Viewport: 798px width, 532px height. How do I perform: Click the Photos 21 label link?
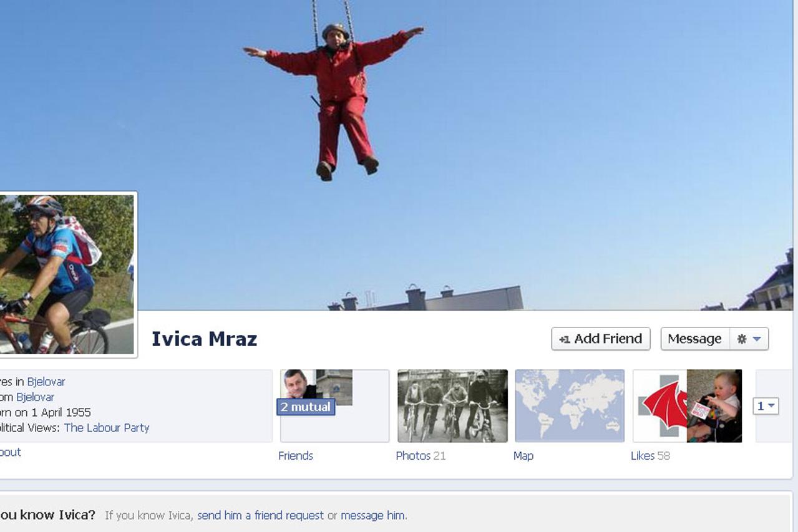pos(421,456)
